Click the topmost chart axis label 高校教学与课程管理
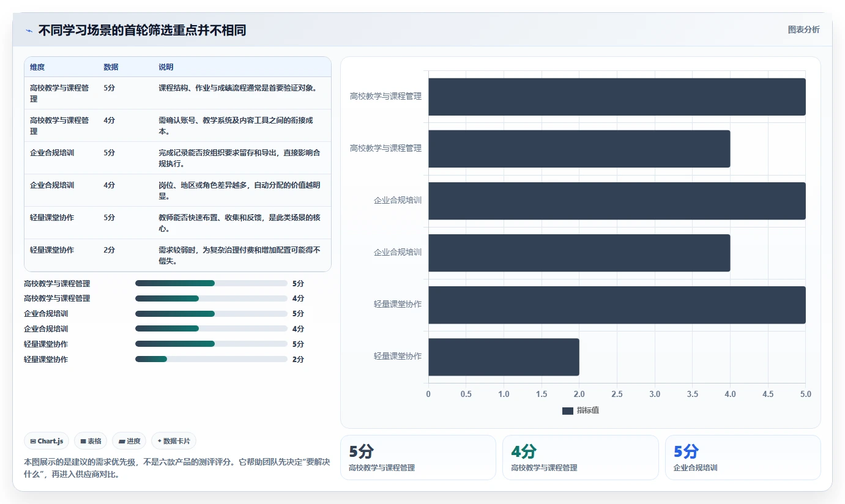Screen dimensions: 845x504 click(x=386, y=97)
